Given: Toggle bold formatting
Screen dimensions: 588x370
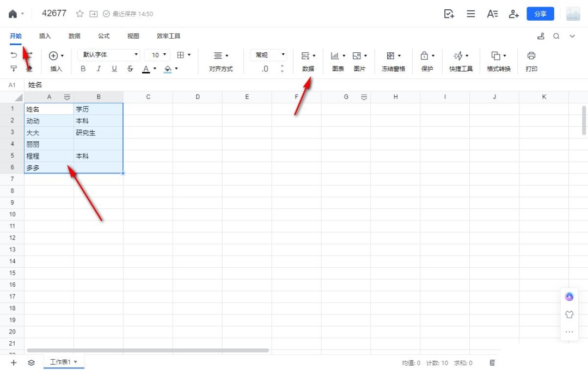Looking at the screenshot, I should [83, 69].
